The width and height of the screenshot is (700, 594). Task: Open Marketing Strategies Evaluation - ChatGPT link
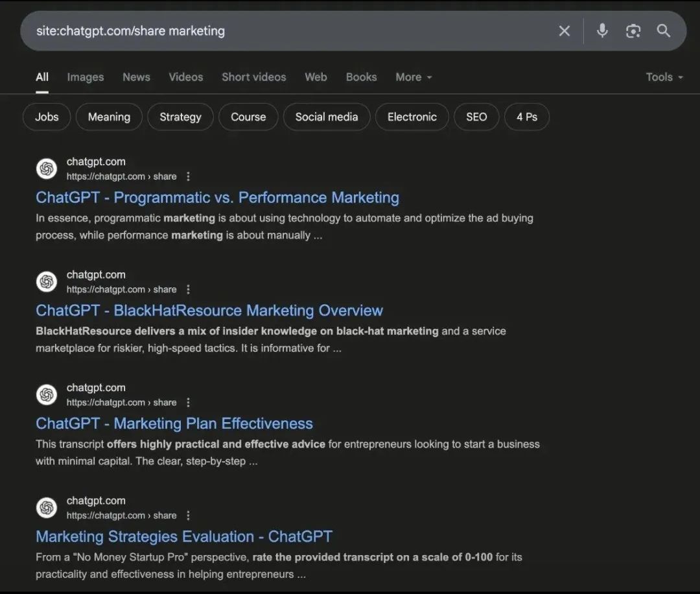click(x=183, y=537)
